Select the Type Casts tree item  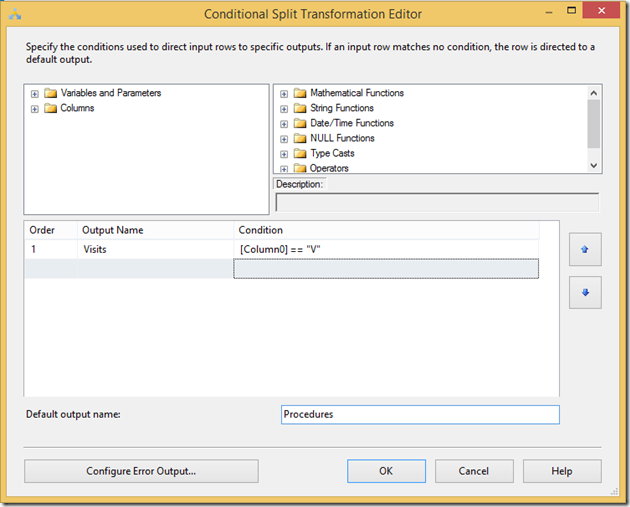pos(332,153)
